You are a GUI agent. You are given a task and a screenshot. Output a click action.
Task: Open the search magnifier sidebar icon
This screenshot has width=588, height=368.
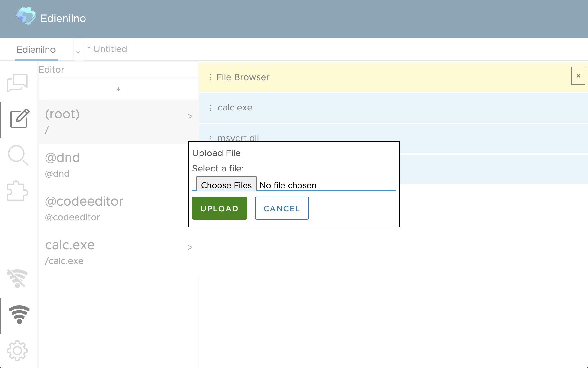(x=18, y=155)
